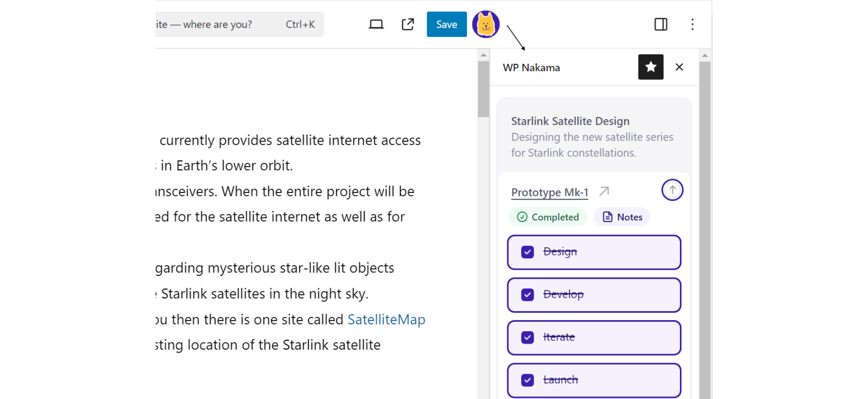Open the Notes tab pill

point(622,217)
